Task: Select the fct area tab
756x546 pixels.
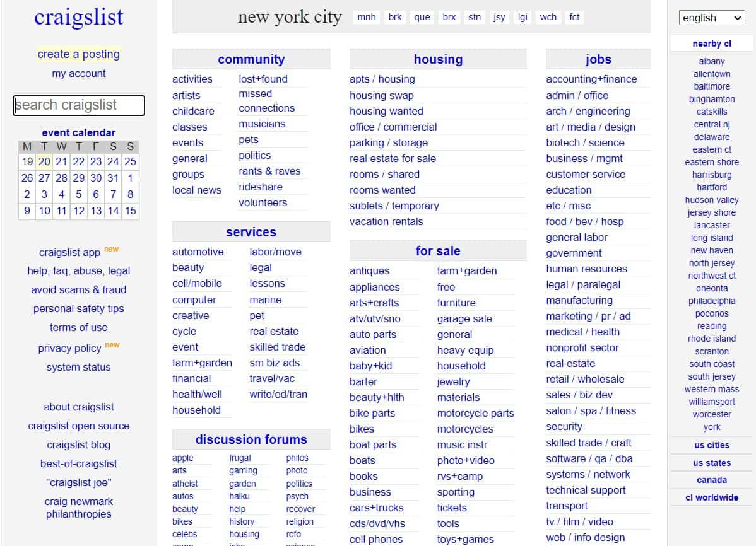Action: pyautogui.click(x=574, y=17)
